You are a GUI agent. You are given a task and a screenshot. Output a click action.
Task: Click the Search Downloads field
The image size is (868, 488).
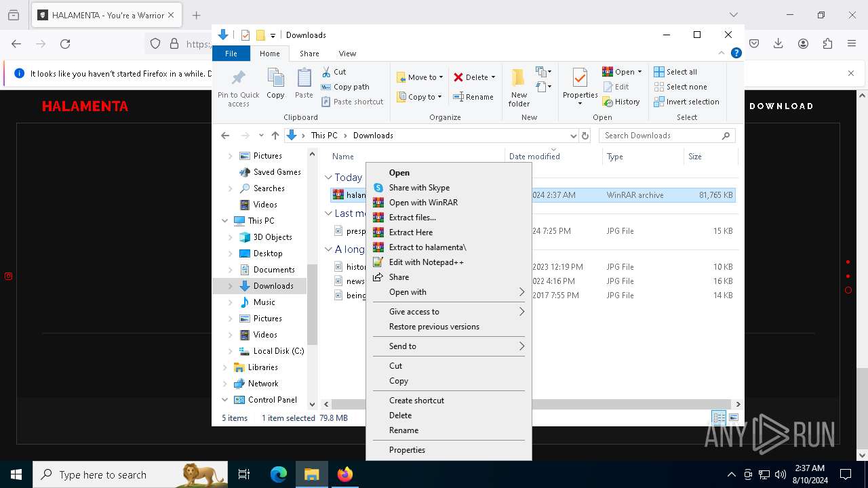666,136
